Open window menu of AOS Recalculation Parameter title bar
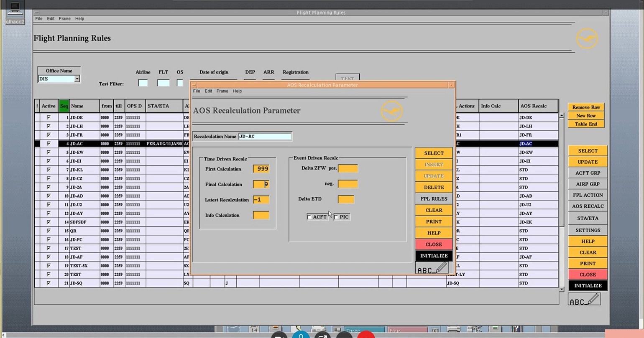The width and height of the screenshot is (644, 338). (194, 85)
